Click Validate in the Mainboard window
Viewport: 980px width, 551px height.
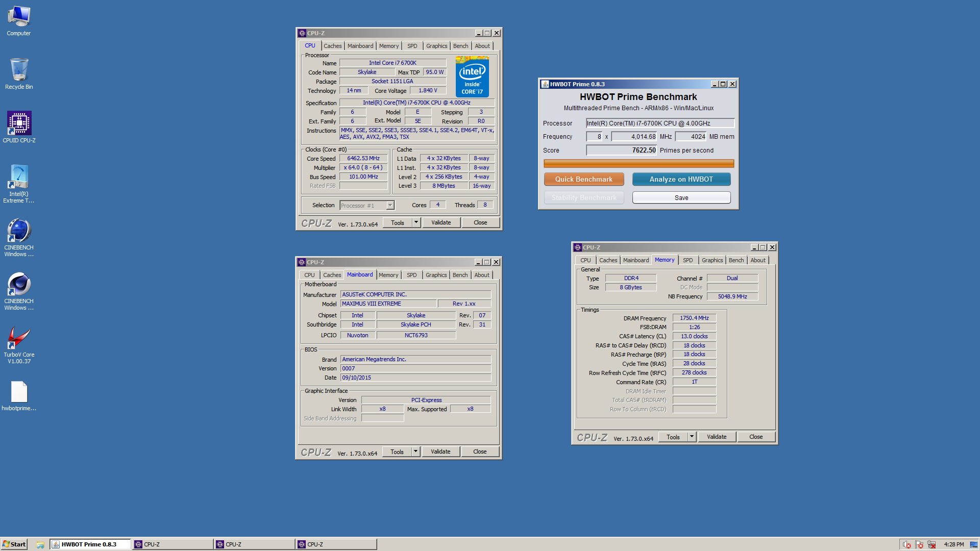point(440,452)
